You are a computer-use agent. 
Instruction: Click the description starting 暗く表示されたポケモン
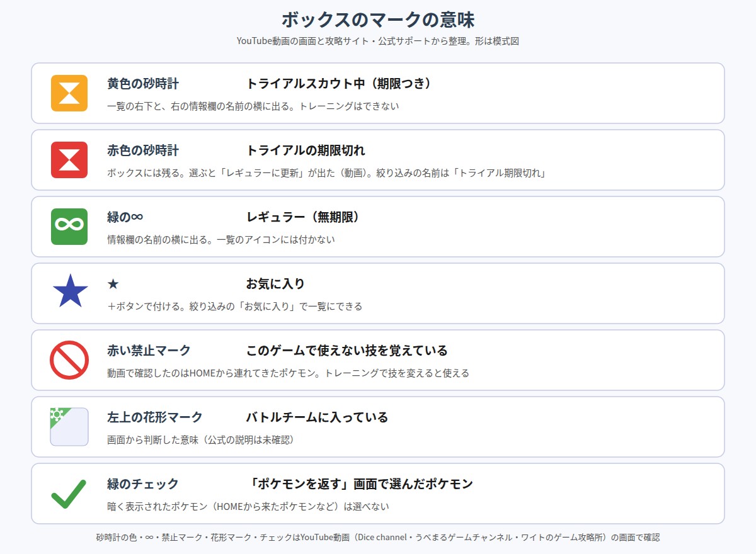248,507
